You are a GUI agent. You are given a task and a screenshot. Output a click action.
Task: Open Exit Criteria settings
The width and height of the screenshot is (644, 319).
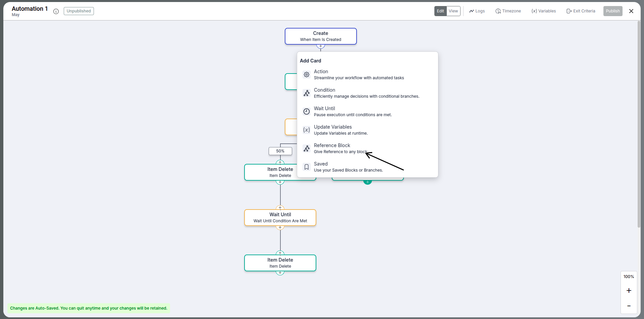[581, 11]
